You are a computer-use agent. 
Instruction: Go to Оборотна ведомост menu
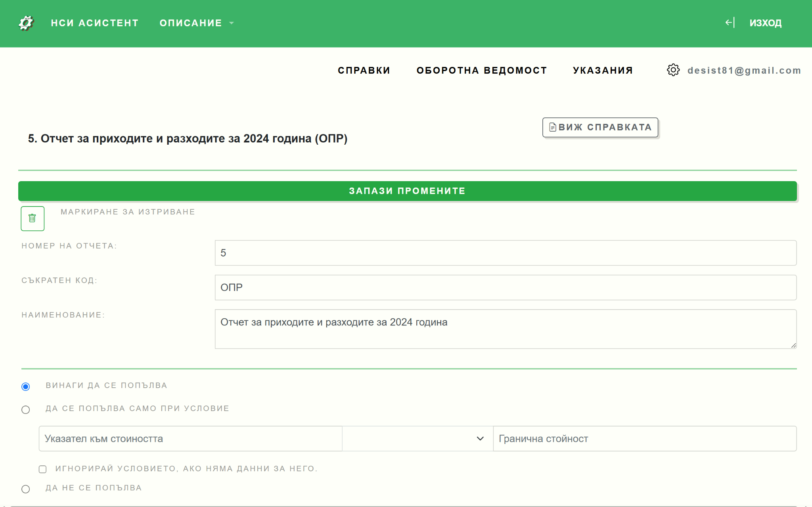pyautogui.click(x=481, y=71)
